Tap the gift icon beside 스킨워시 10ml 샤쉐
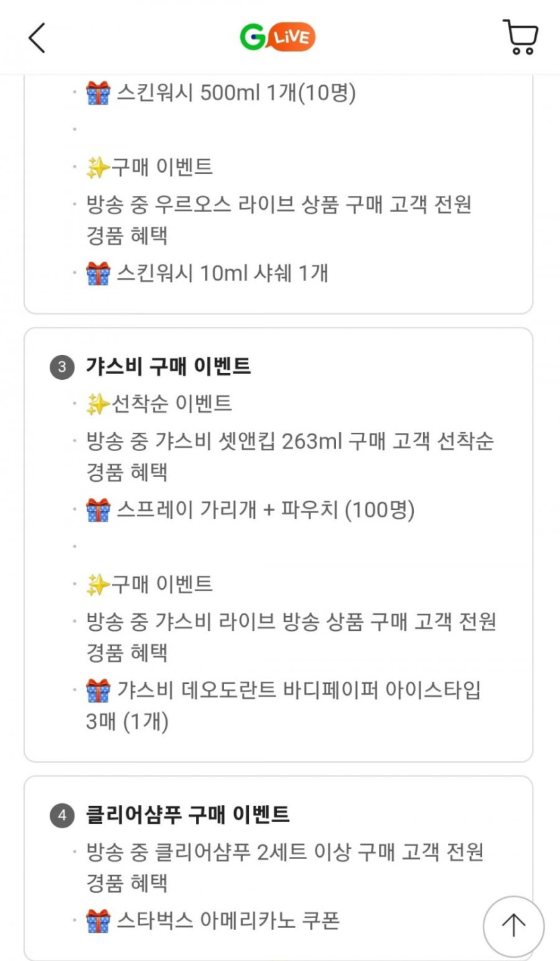The height and width of the screenshot is (961, 560). tap(98, 273)
